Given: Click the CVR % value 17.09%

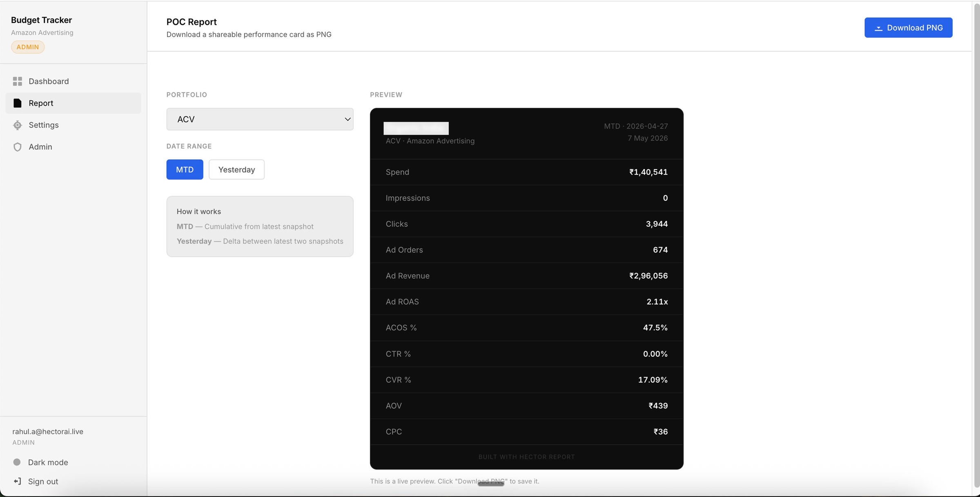Looking at the screenshot, I should pyautogui.click(x=653, y=380).
